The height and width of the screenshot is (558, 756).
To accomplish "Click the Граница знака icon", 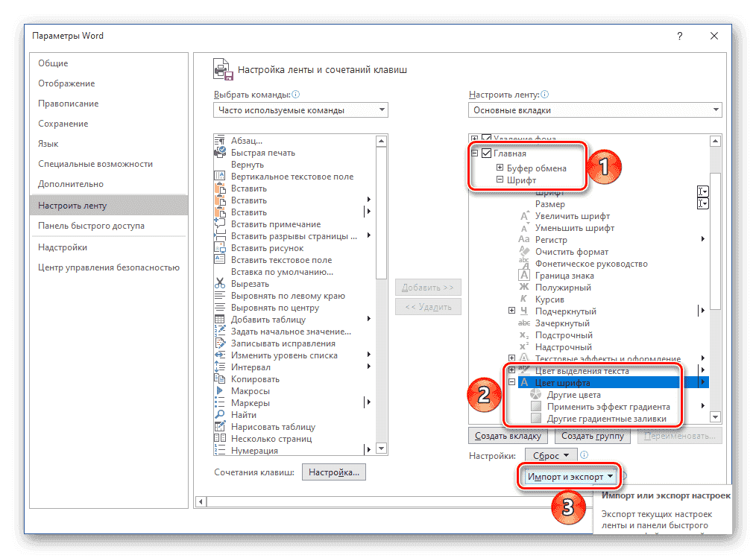I will (x=524, y=276).
